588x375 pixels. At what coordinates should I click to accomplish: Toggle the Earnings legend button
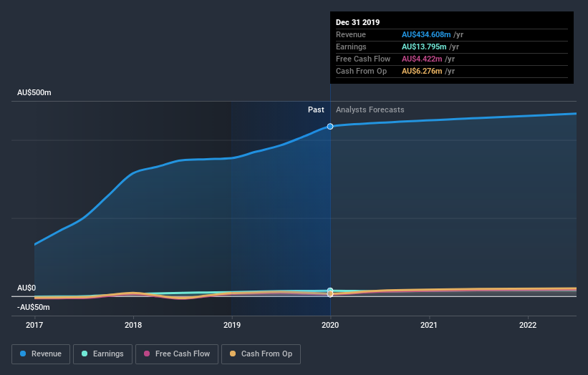[x=102, y=354]
